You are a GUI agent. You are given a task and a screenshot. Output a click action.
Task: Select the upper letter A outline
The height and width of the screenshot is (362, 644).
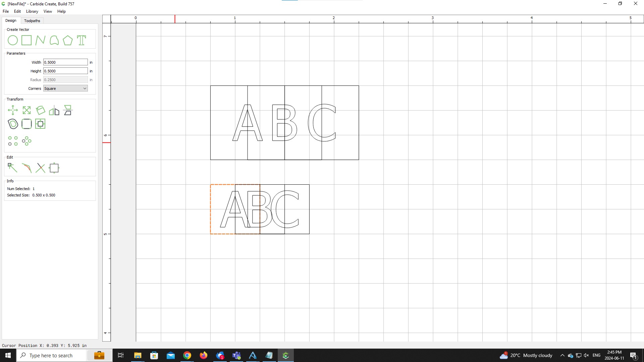point(248,123)
